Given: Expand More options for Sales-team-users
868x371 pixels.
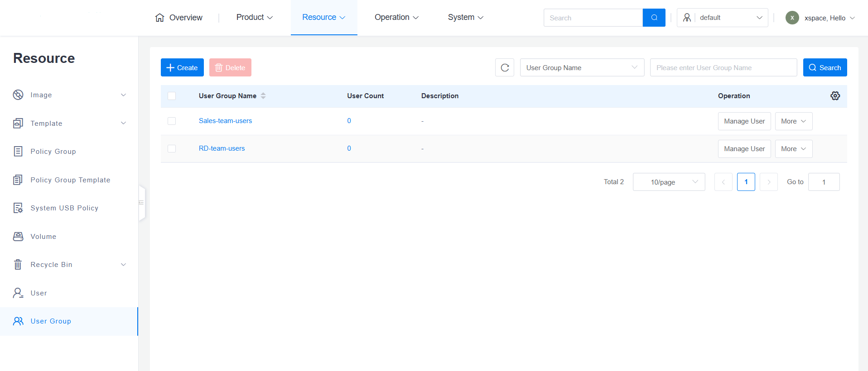Looking at the screenshot, I should 793,121.
